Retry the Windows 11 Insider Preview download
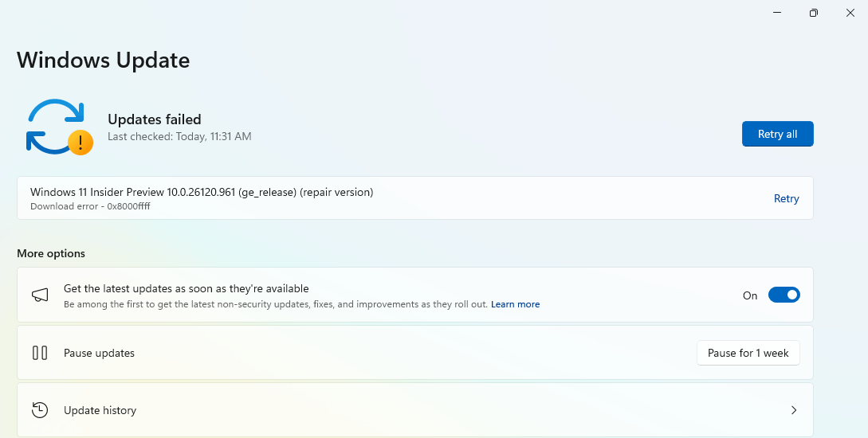This screenshot has width=868, height=438. tap(786, 198)
